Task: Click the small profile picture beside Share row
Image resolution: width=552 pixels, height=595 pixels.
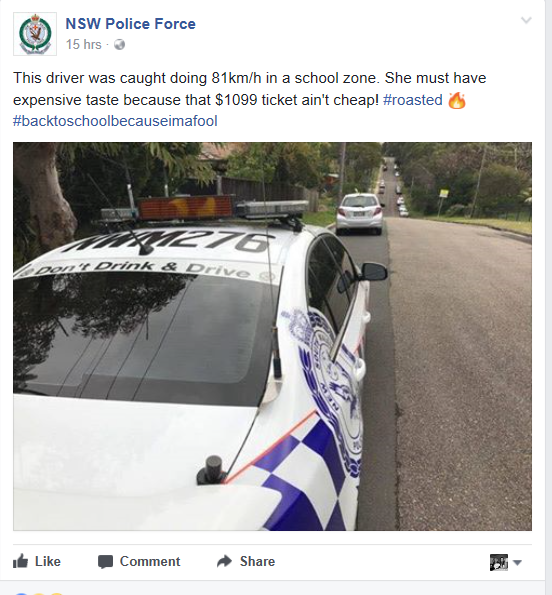Action: [x=499, y=562]
